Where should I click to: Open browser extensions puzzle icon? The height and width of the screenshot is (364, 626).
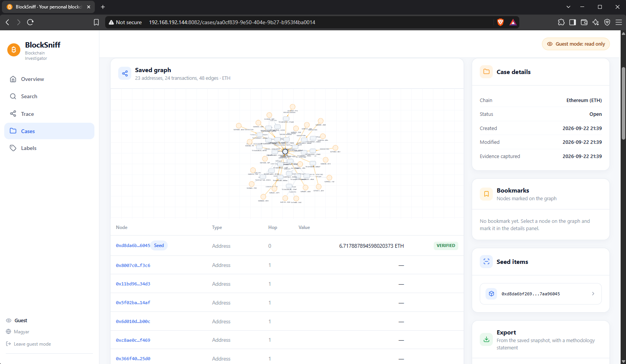pyautogui.click(x=561, y=22)
